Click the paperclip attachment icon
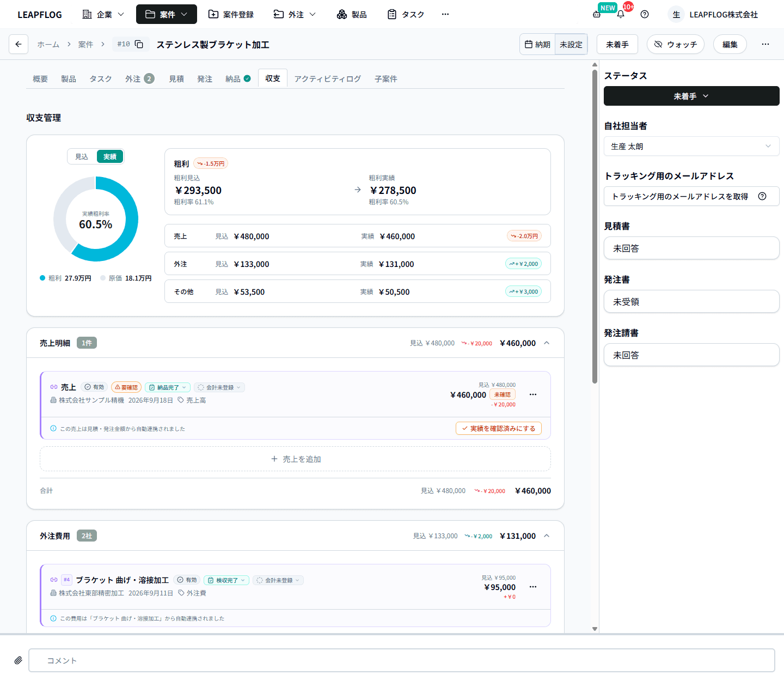784x681 pixels. pos(18,660)
